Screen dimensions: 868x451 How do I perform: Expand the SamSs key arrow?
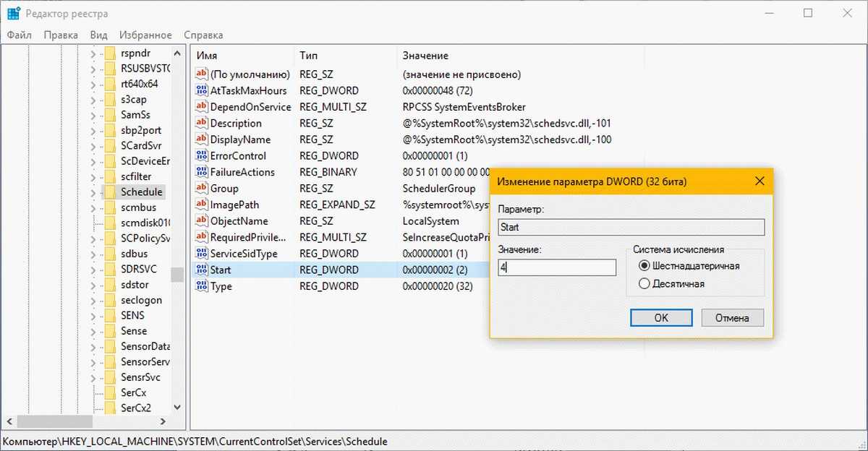tap(93, 115)
